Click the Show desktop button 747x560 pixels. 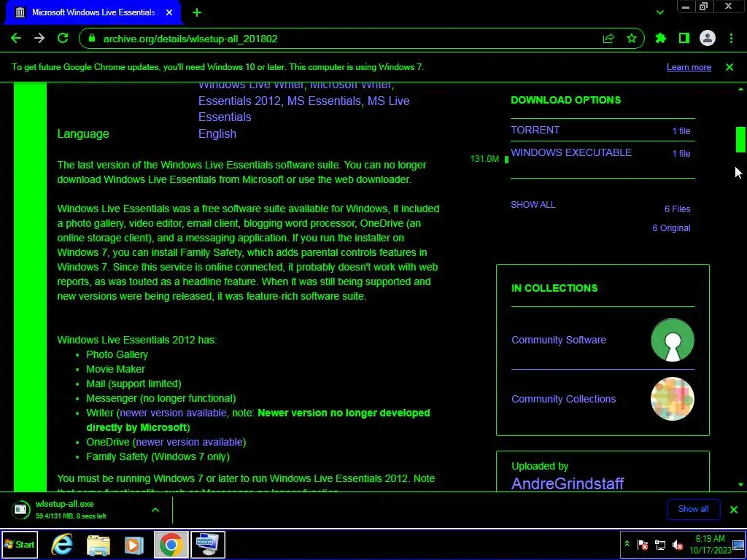(739, 544)
